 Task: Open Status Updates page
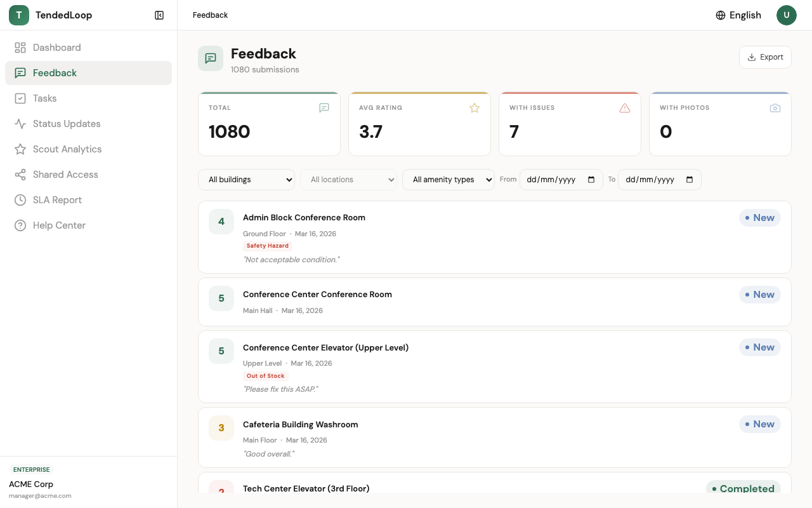coord(67,124)
